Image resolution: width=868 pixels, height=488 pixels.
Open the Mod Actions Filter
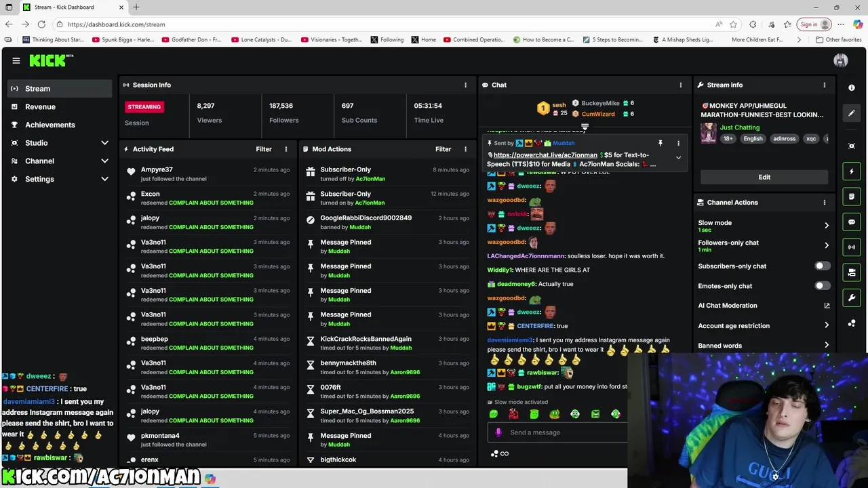coord(443,149)
